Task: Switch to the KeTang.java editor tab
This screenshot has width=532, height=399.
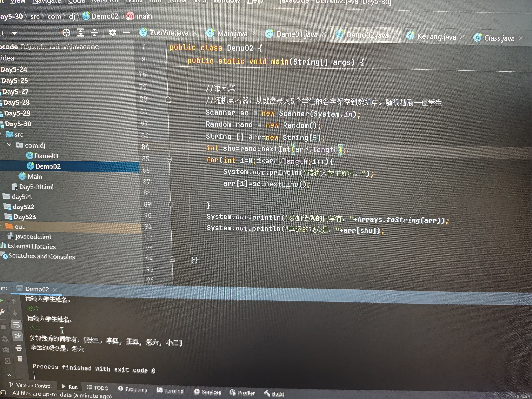Action: 436,36
